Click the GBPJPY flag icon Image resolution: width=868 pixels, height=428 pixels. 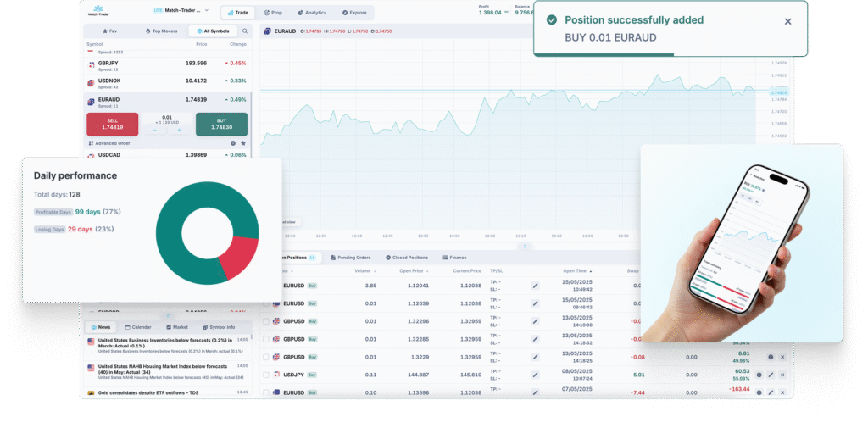92,66
